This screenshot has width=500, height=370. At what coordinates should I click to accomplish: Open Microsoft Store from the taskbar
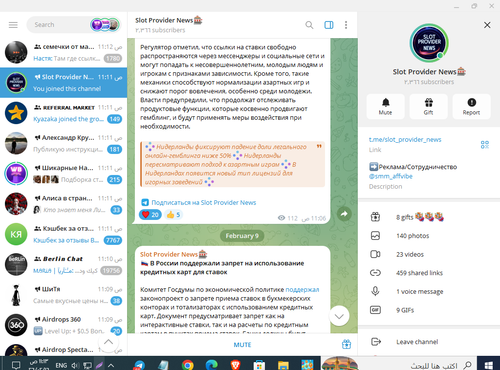(259, 365)
